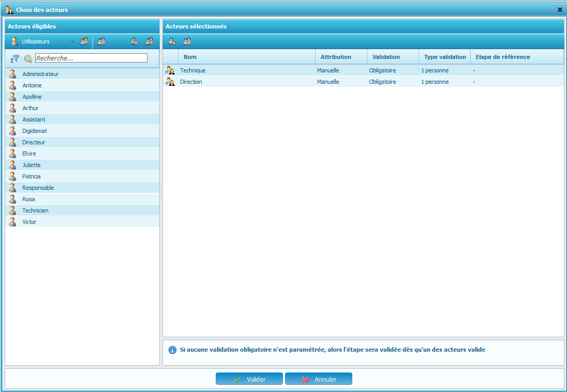Click the add single actor arrow icon
The height and width of the screenshot is (392, 567).
click(134, 41)
